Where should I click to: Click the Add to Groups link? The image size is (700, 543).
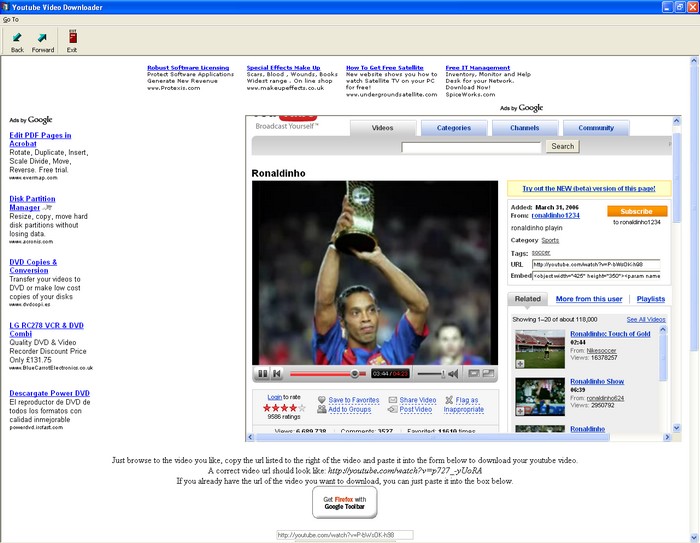[x=350, y=409]
